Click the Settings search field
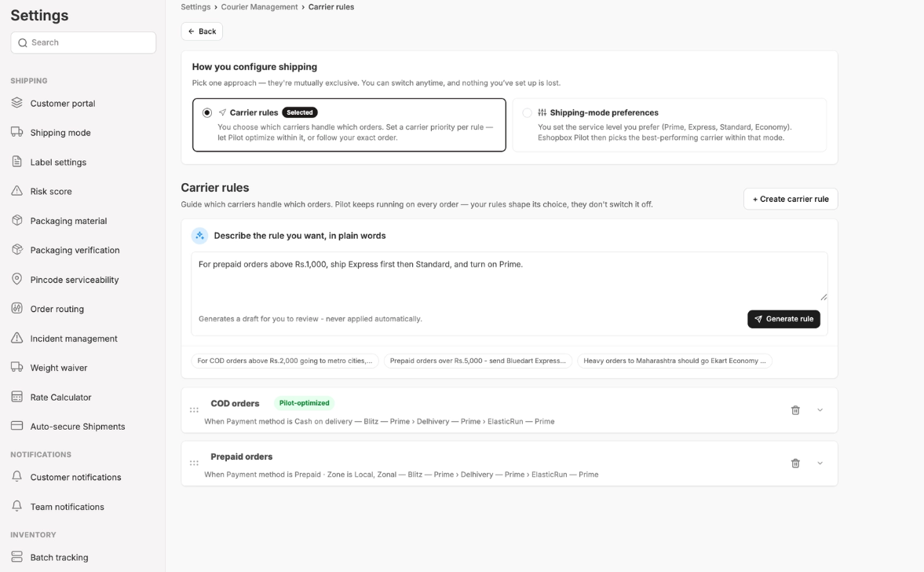 83,42
